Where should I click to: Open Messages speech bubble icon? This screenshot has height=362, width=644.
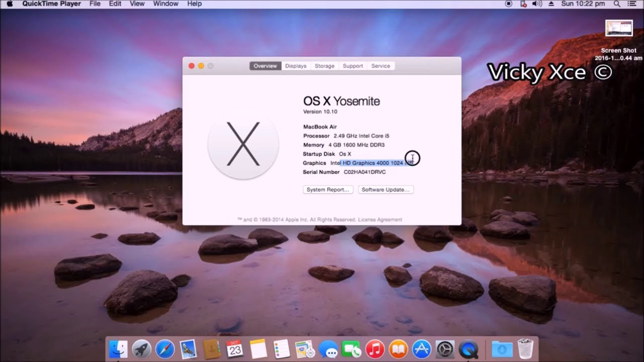(328, 349)
